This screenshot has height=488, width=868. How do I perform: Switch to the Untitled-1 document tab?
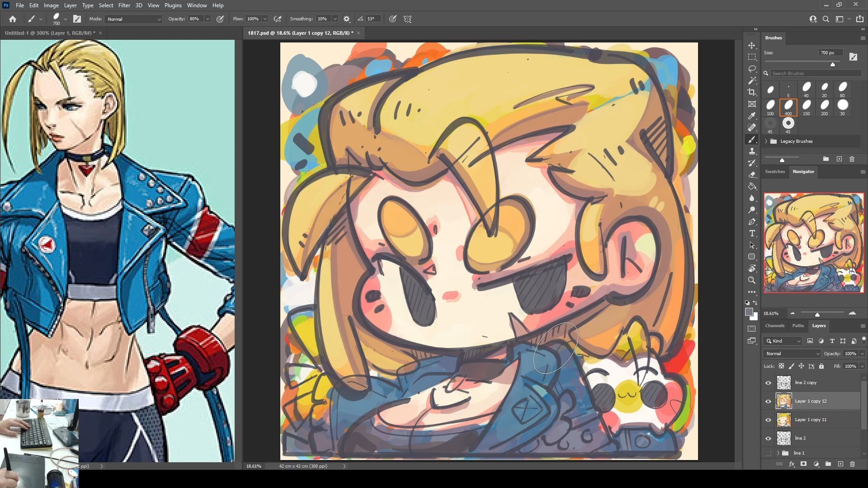pos(50,33)
